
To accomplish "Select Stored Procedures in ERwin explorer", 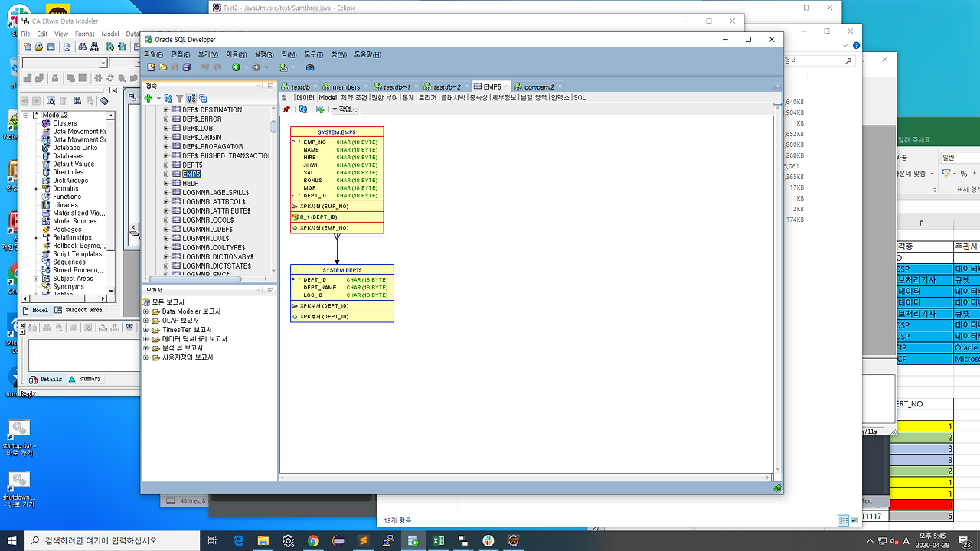I will (x=77, y=270).
